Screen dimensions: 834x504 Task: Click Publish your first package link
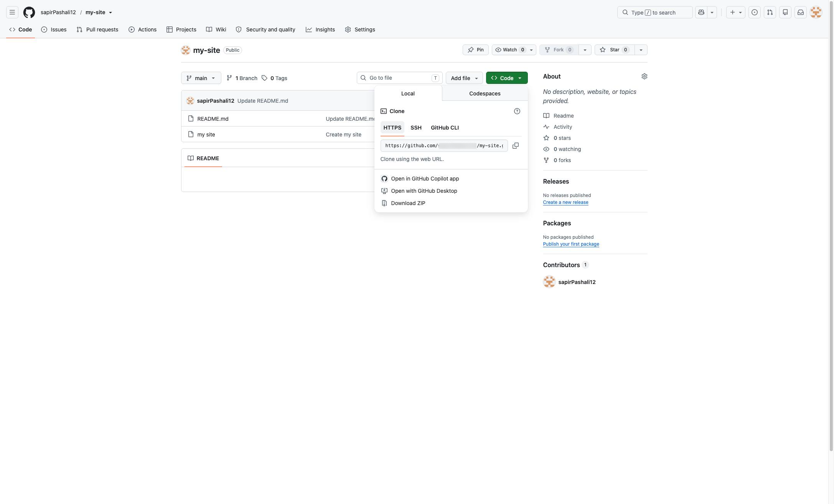[x=571, y=244]
